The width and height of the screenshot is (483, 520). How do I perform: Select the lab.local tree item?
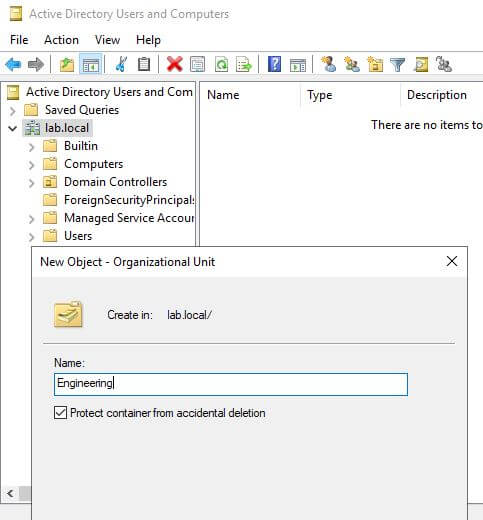(67, 128)
